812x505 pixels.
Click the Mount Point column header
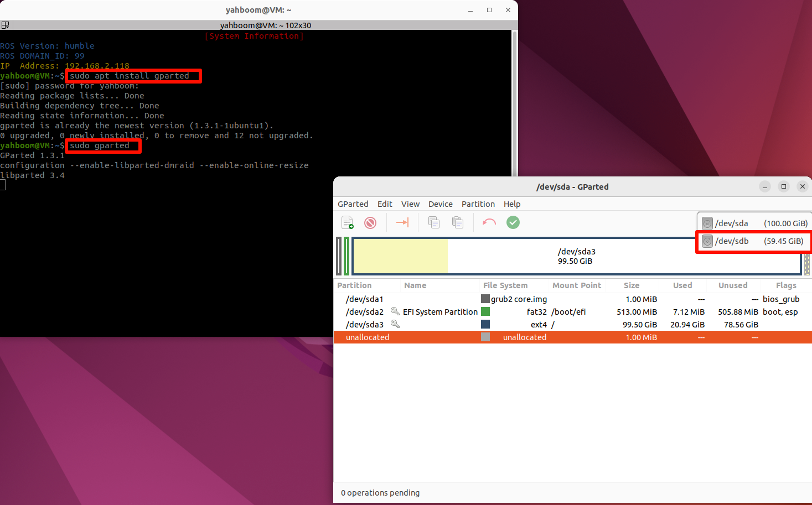(577, 285)
